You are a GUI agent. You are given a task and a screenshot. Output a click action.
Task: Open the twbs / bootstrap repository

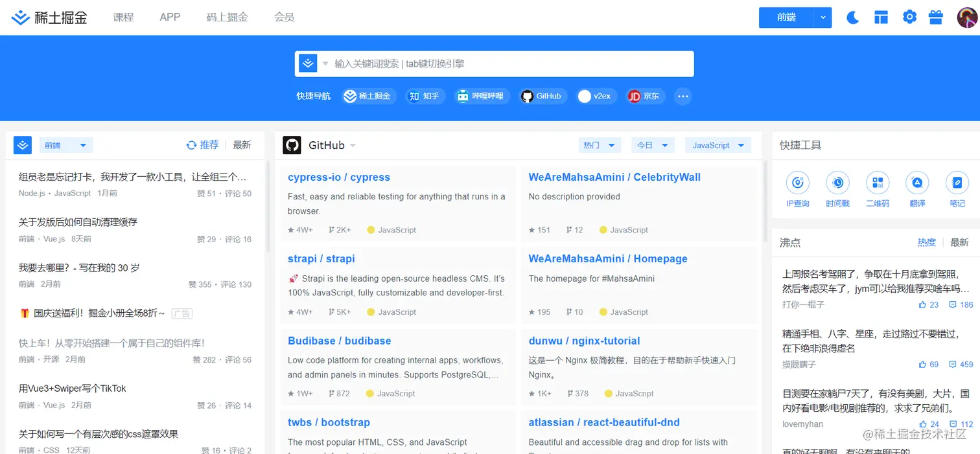pyautogui.click(x=329, y=422)
